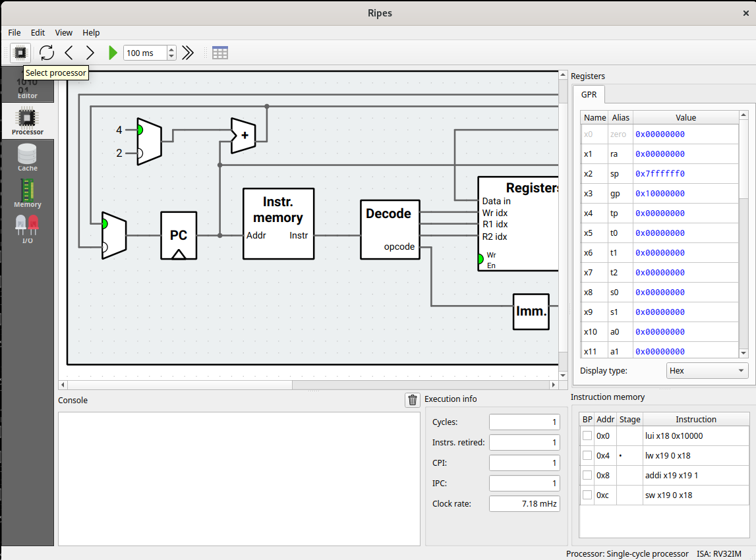Clear the console with trash icon
Screen dimensions: 756x560
412,400
